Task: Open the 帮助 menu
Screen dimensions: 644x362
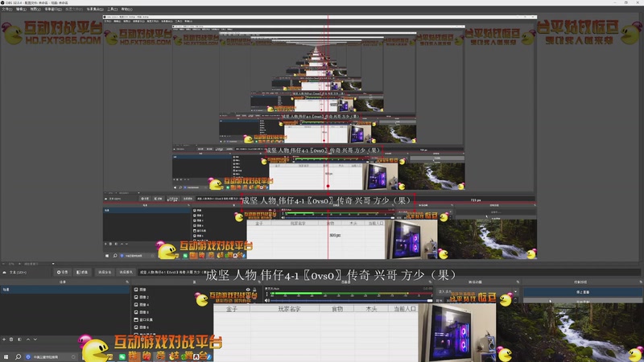Action: click(x=126, y=9)
